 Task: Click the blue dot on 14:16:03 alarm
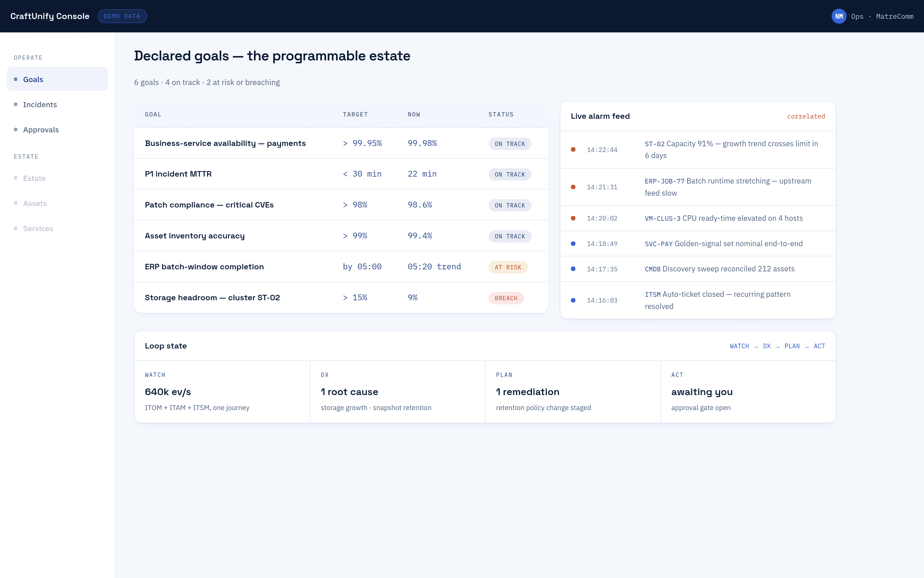573,300
